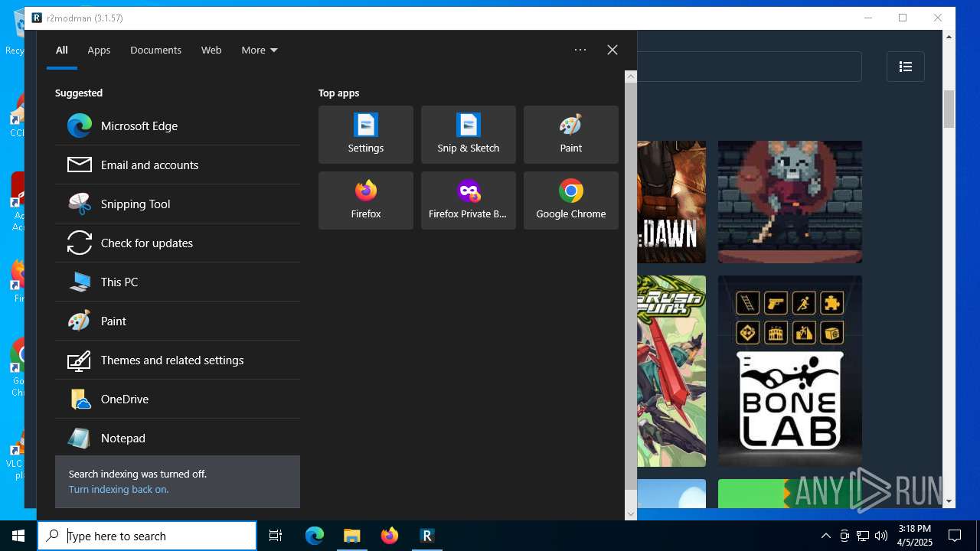Click Turn indexing back on link
Screen dimensions: 980x551
pos(119,489)
